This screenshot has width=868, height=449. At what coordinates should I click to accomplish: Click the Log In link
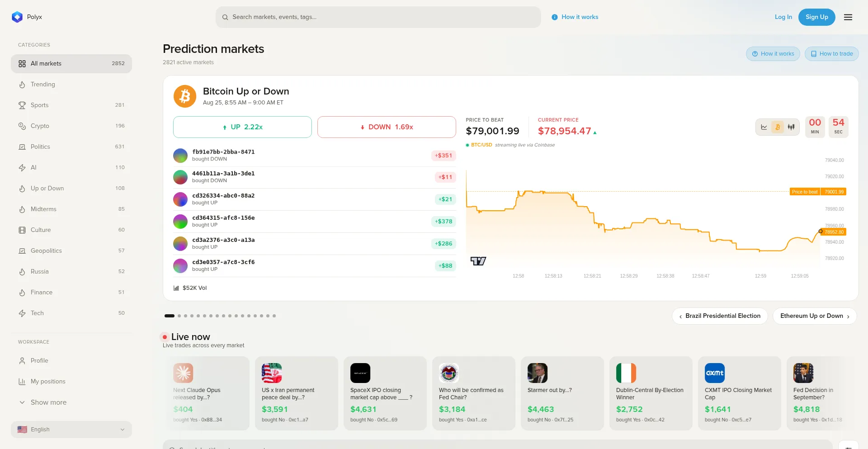(x=783, y=17)
